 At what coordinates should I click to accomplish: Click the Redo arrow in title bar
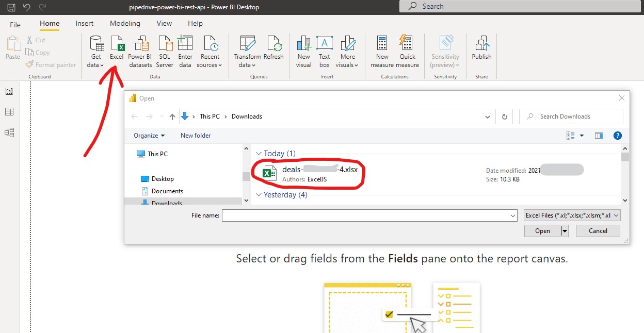[x=43, y=7]
